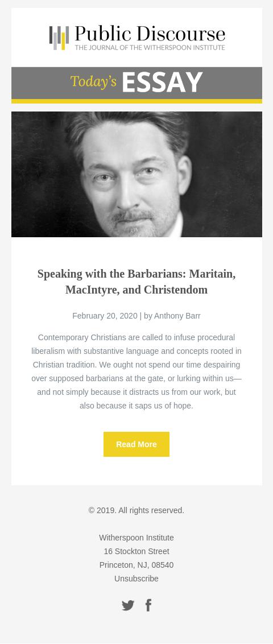
Task: Click the Witherspoon Institute footer text
Action: click(136, 538)
